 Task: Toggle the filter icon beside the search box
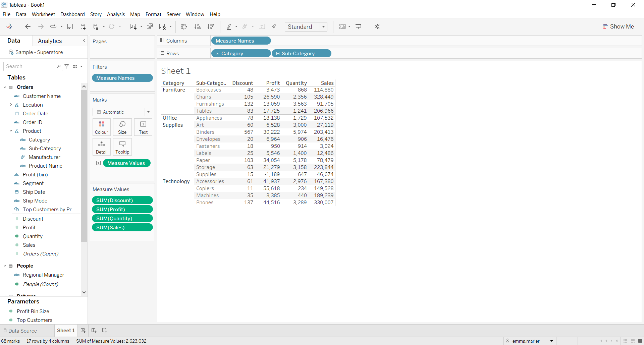click(x=67, y=66)
